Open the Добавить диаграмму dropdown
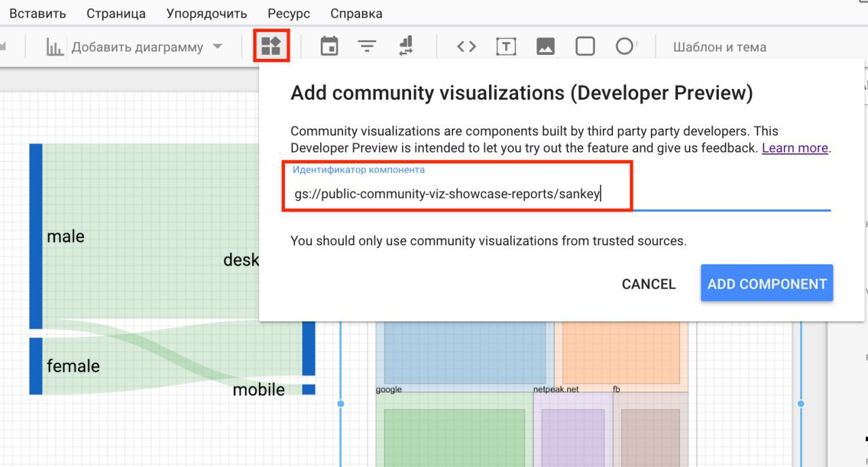 pos(136,47)
